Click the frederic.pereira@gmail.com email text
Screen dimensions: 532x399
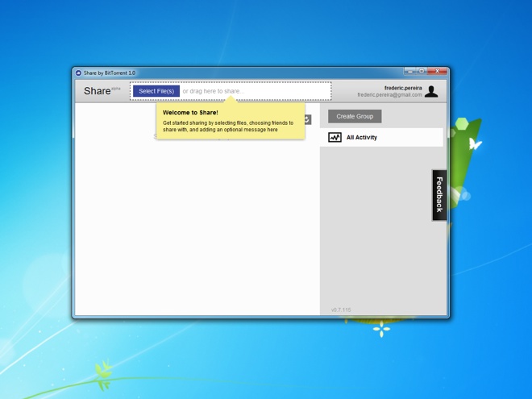click(389, 94)
